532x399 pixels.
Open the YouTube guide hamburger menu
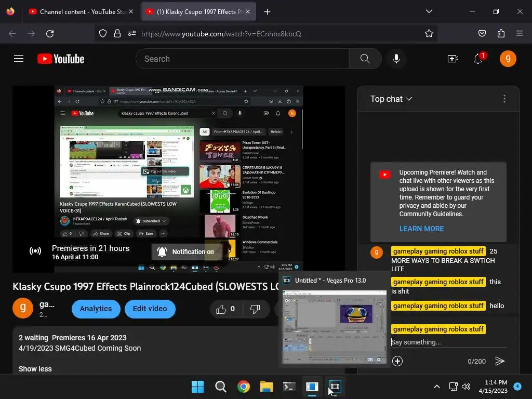(x=19, y=59)
